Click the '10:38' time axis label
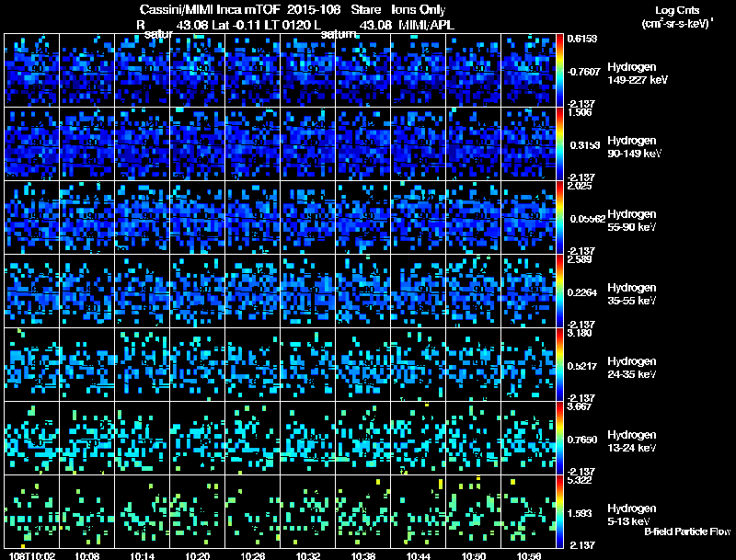736x560 pixels. pos(363,556)
